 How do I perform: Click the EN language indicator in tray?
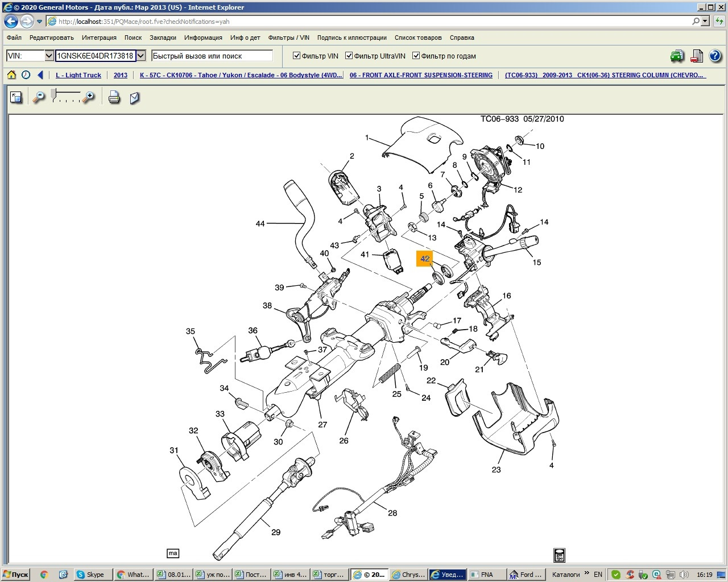598,575
